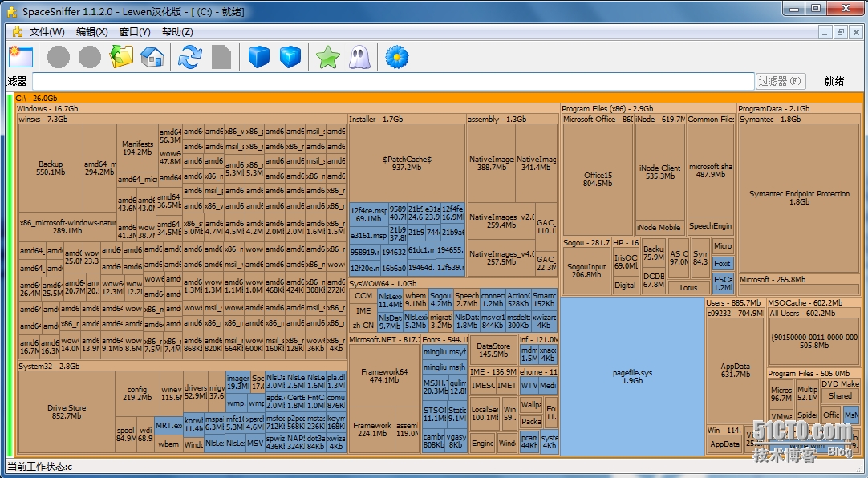
Task: Click the green star icon
Action: point(328,57)
